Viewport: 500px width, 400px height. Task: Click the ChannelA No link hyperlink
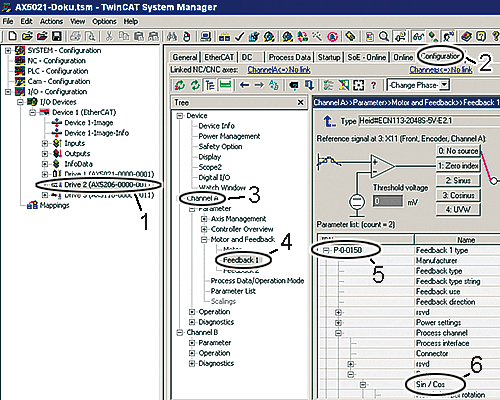pos(279,70)
